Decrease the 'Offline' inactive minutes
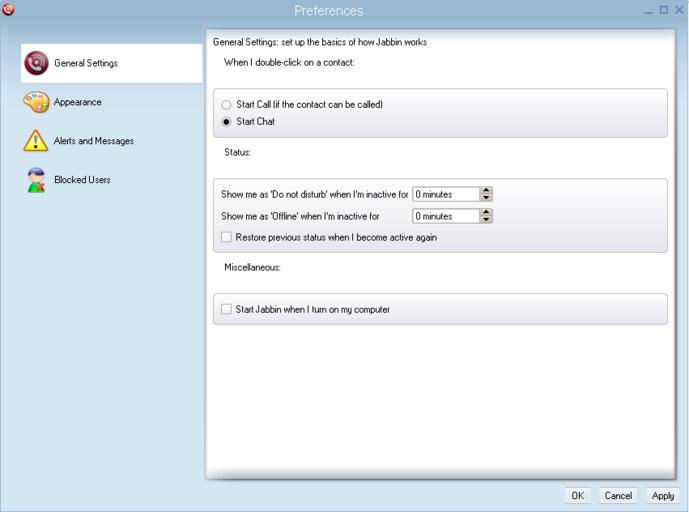This screenshot has width=689, height=512. click(x=486, y=220)
